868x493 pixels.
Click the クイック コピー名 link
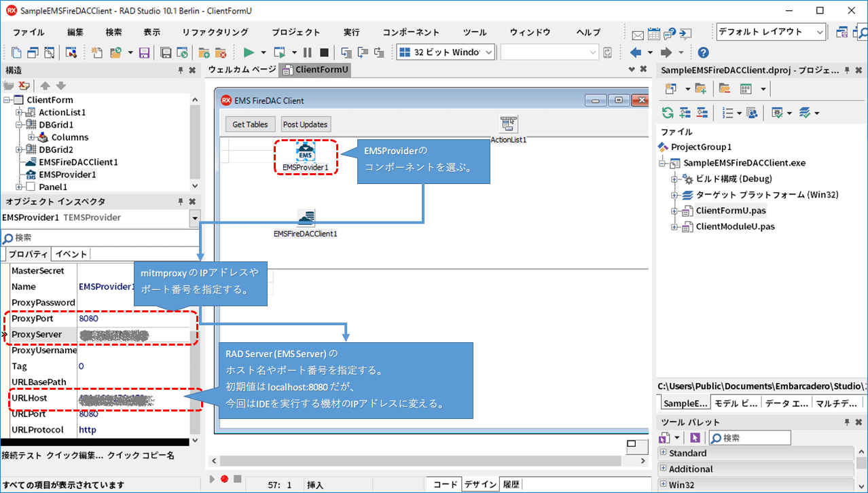click(x=141, y=456)
